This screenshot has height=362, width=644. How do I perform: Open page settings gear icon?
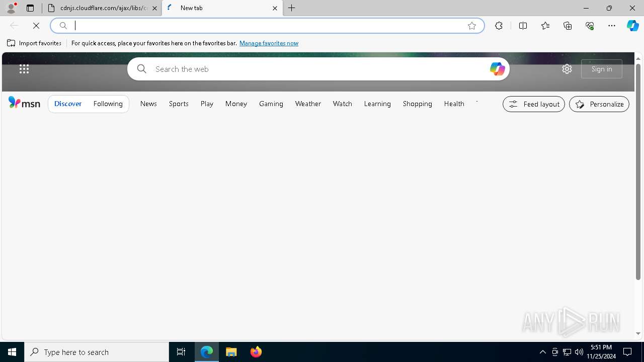coord(567,69)
